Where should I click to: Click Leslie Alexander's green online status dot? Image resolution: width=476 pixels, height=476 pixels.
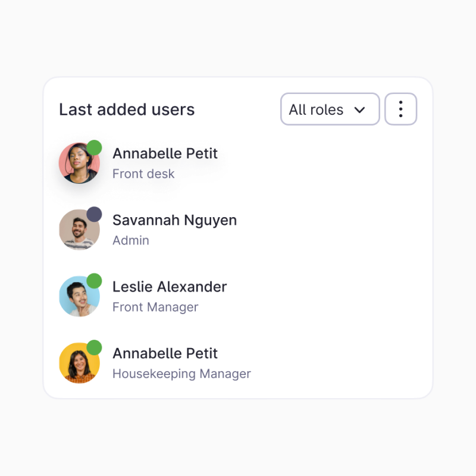click(x=94, y=281)
